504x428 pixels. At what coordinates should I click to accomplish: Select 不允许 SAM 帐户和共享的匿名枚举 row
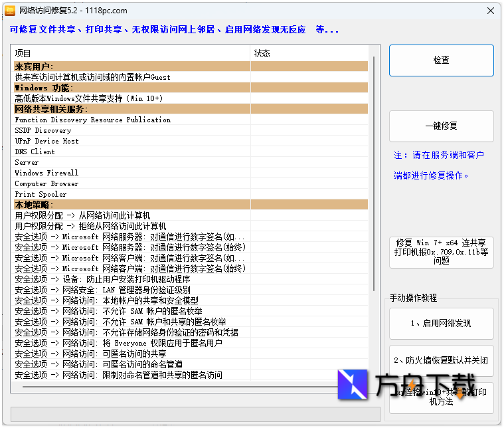tap(191, 322)
